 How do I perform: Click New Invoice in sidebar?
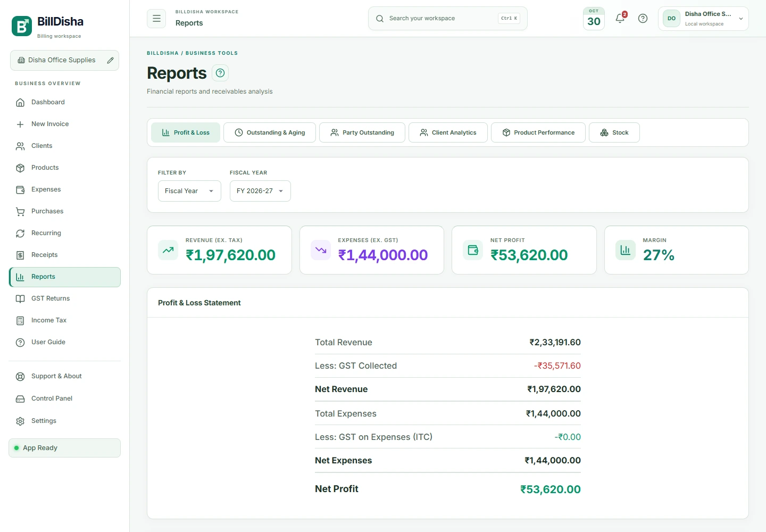(65, 124)
